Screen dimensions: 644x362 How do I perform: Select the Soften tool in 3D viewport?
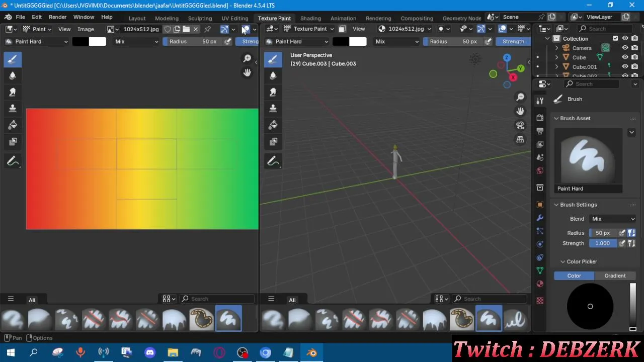click(x=273, y=76)
